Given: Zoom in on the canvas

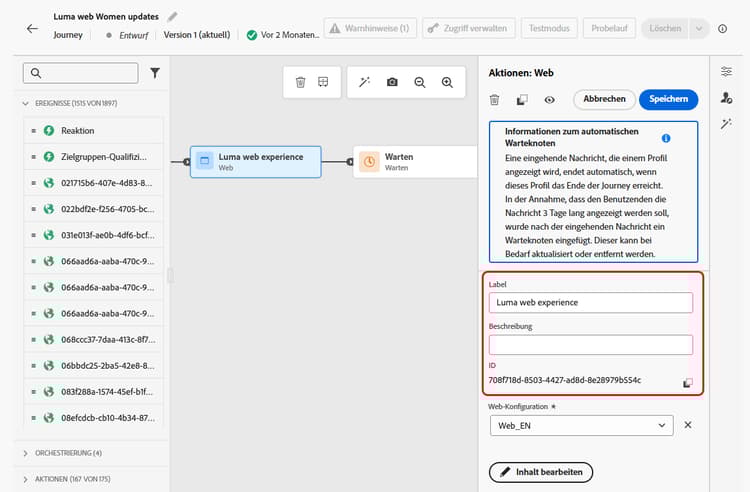Looking at the screenshot, I should [x=447, y=82].
